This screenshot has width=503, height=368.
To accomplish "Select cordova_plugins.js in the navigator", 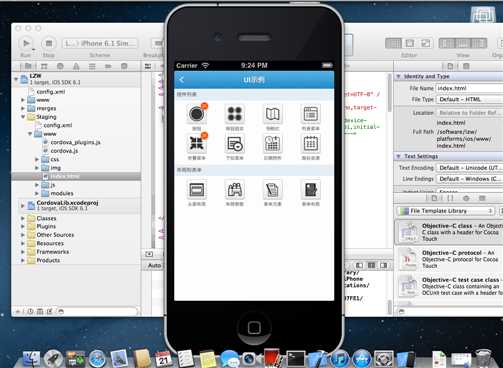I will (76, 142).
